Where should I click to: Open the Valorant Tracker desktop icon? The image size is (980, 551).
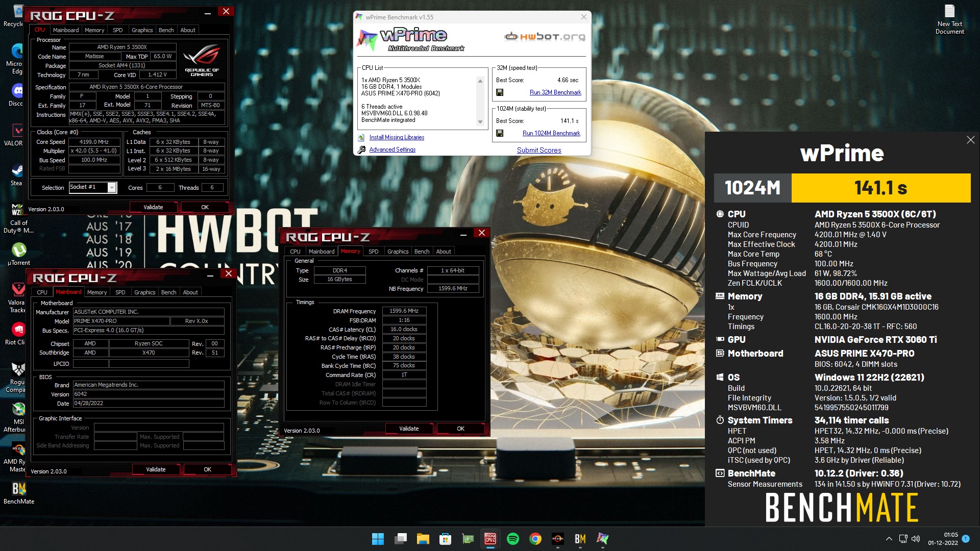[x=17, y=296]
